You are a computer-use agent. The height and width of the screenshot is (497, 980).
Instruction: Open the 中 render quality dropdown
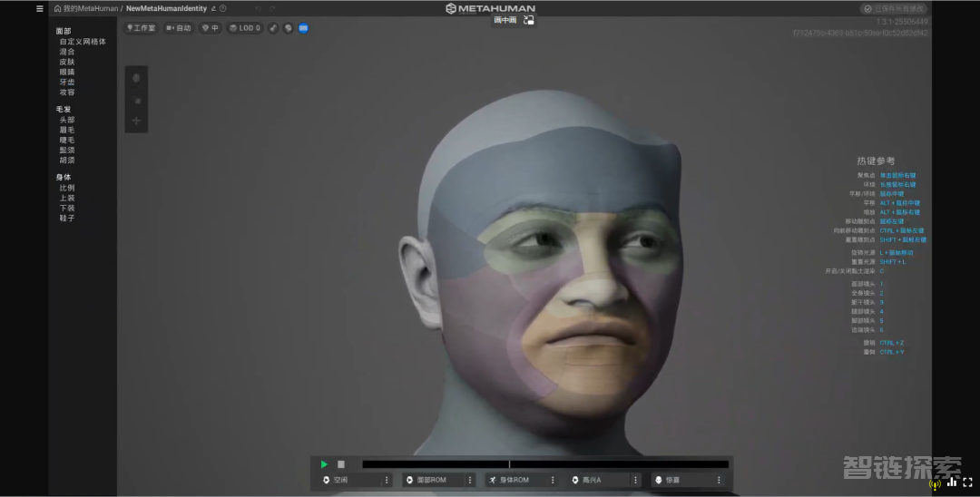pos(211,28)
